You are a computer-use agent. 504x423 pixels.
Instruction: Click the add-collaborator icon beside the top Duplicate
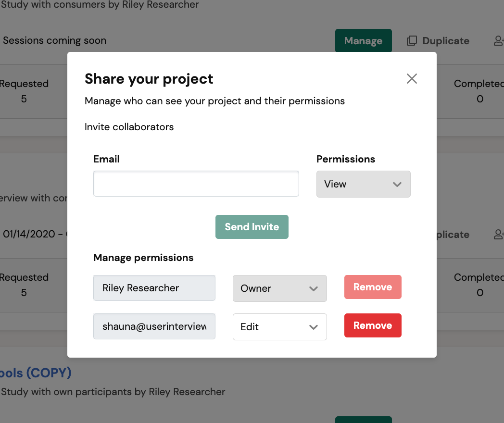[499, 41]
